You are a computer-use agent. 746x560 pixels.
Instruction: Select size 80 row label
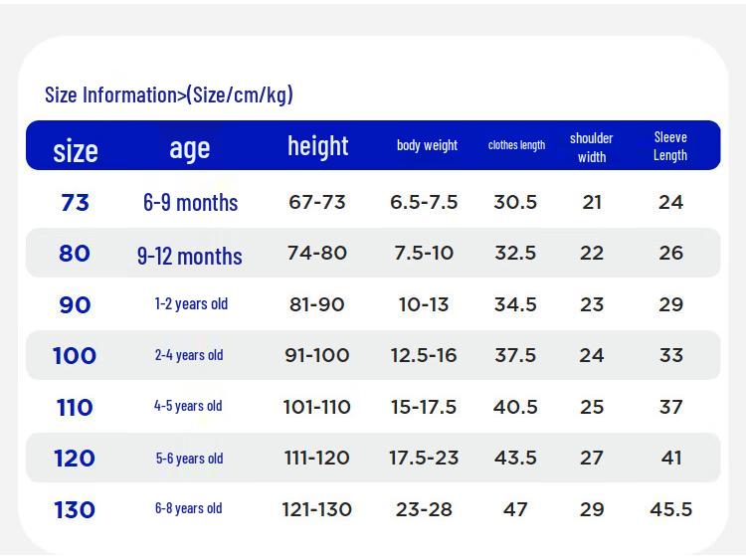coord(75,253)
